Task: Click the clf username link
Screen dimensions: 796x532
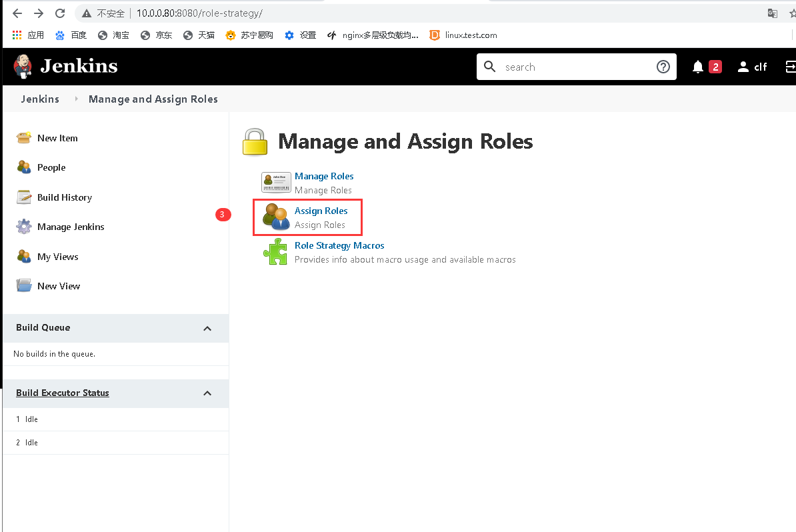Action: 761,67
